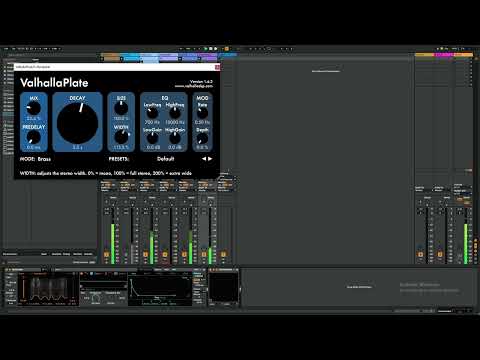This screenshot has height=360, width=480.
Task: Click the WIDTH knob in ValhallaPlate
Action: [x=121, y=137]
